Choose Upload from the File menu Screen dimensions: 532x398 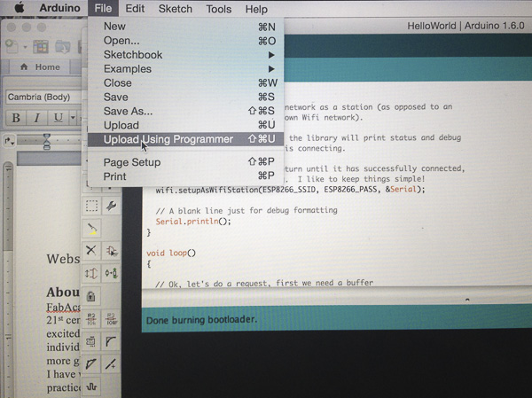pos(185,125)
